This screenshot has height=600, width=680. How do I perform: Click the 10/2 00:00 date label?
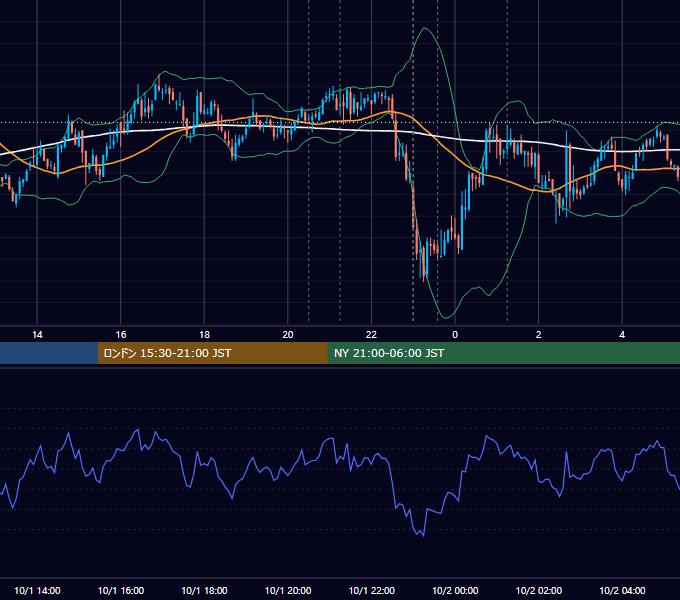(x=455, y=590)
